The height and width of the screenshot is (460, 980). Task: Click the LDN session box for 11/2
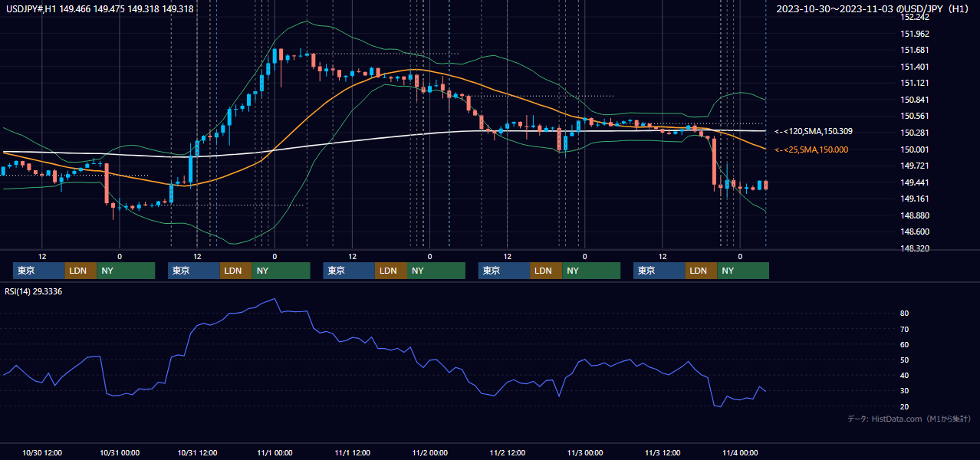coord(546,271)
